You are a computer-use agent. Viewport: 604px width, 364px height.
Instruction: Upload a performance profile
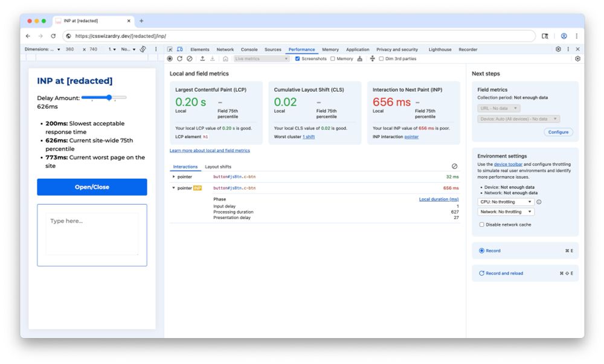coord(202,59)
